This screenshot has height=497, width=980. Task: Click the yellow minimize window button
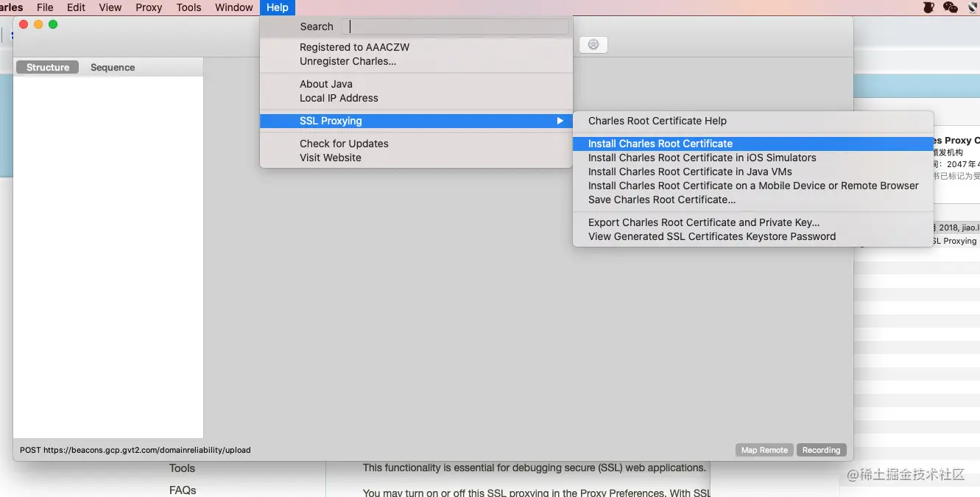coord(38,24)
